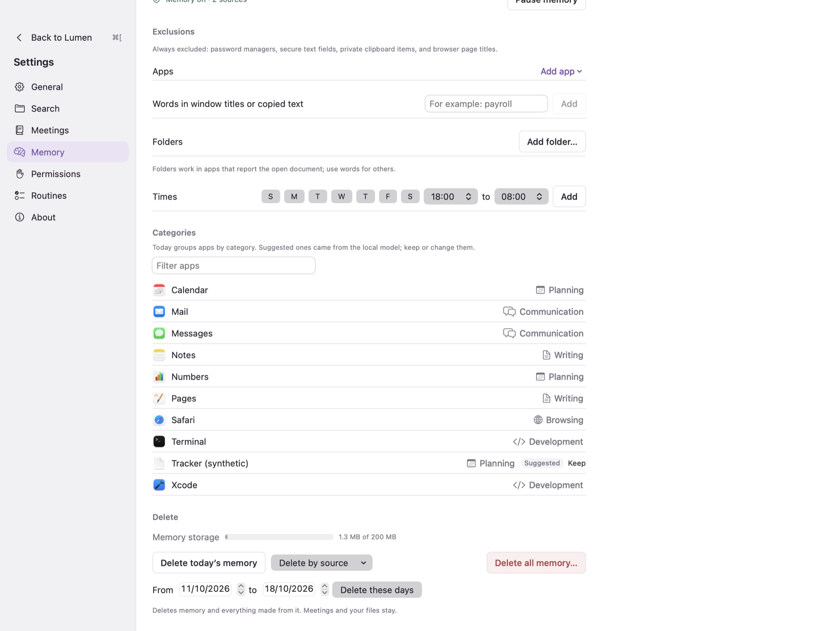This screenshot has height=631, width=840.
Task: Keep the suggested category for Tracker (synthetic)
Action: point(577,463)
